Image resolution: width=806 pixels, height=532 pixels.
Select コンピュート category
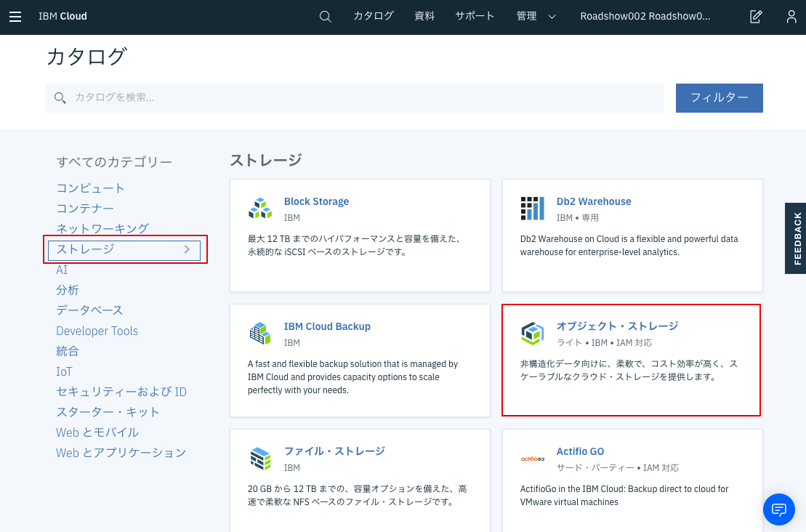(90, 188)
